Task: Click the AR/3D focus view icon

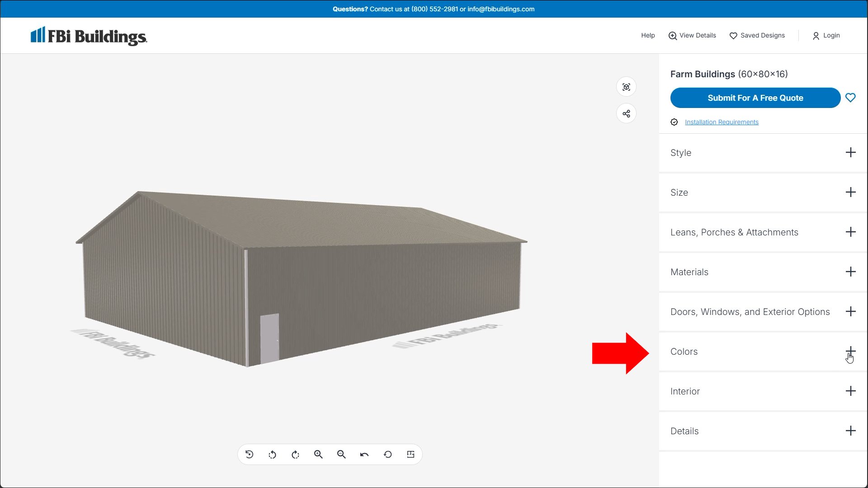Action: pyautogui.click(x=626, y=87)
